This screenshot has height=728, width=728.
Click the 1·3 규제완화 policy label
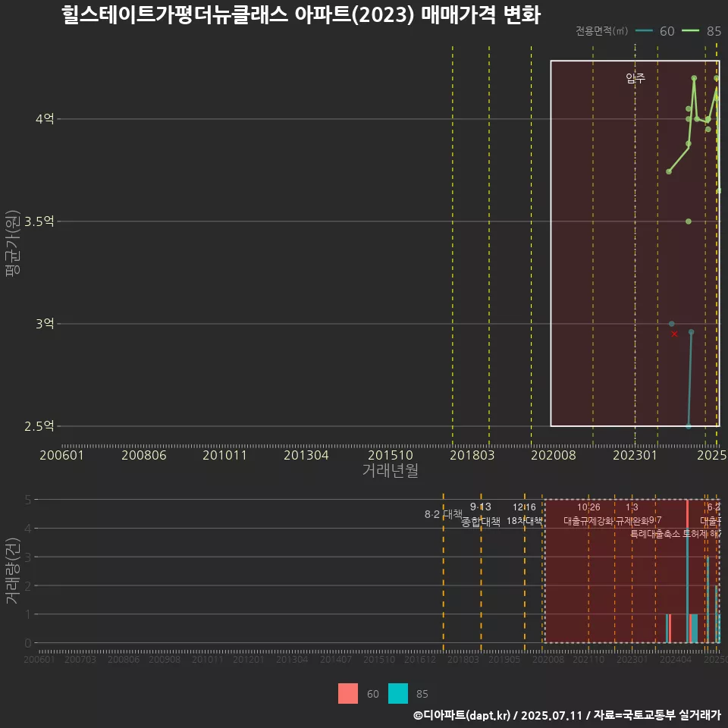click(x=632, y=514)
